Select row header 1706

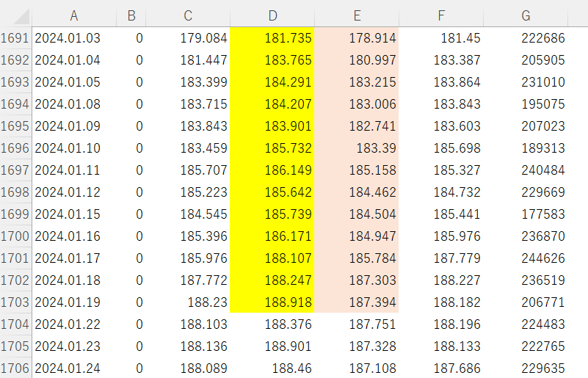pyautogui.click(x=15, y=368)
